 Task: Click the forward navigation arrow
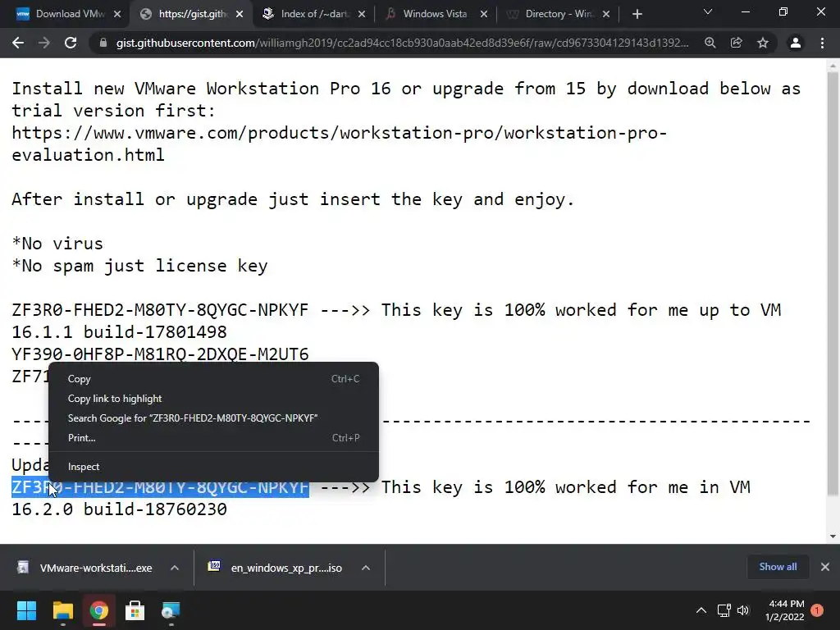(44, 43)
